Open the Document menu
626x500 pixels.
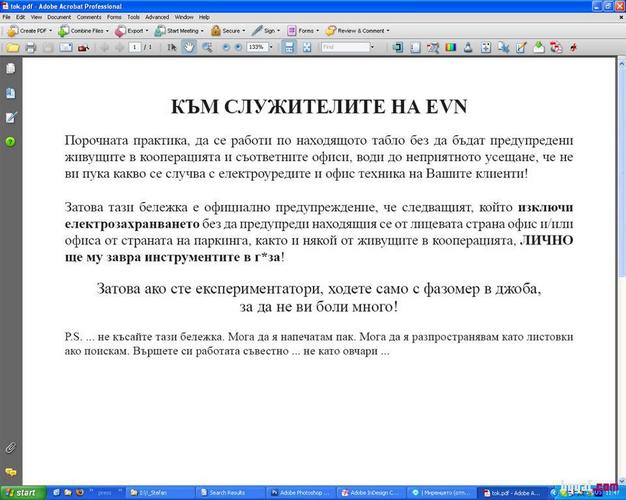coord(58,17)
